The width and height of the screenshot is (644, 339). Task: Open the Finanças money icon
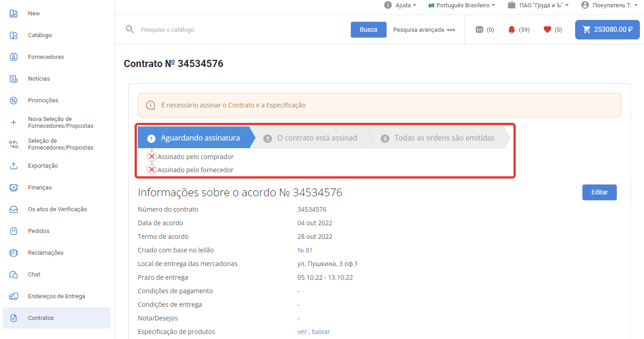tap(14, 188)
